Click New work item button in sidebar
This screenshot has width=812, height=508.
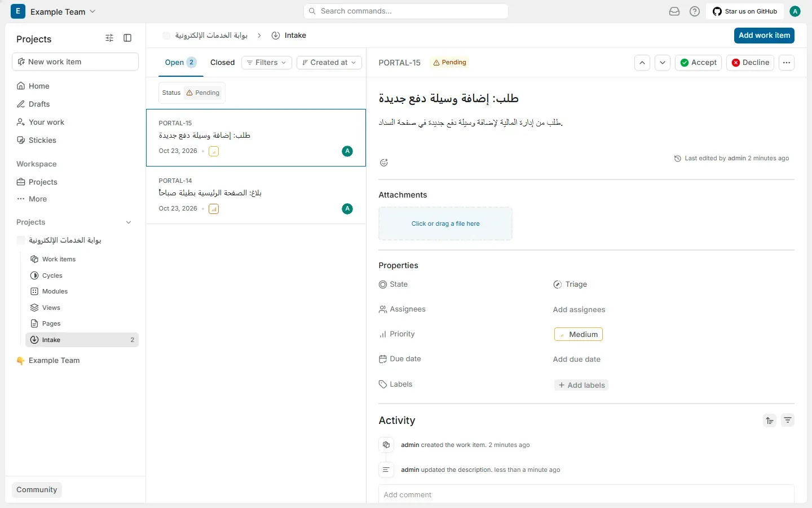coord(76,62)
